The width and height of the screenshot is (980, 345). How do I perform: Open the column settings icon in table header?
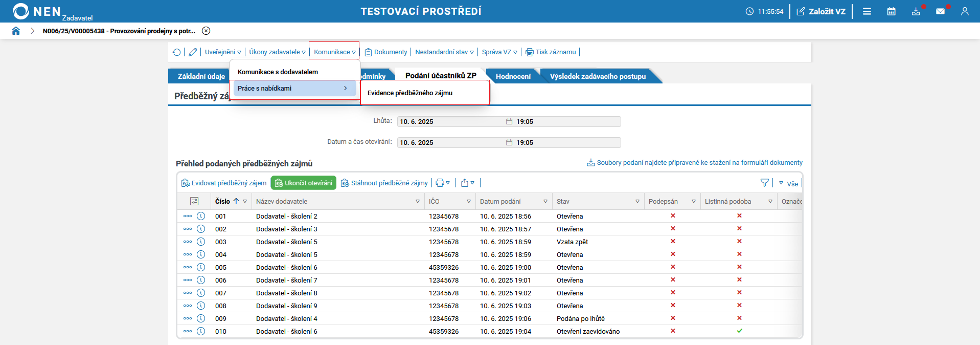194,202
